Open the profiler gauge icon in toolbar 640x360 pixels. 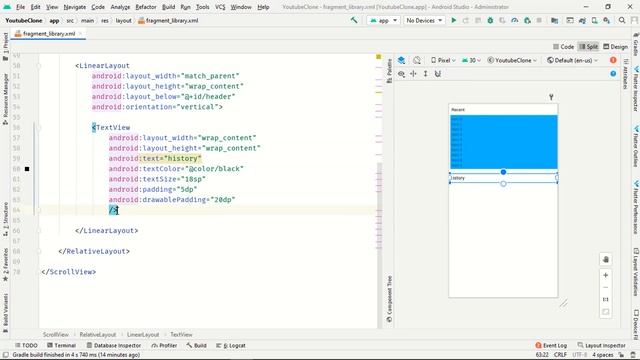[515, 20]
